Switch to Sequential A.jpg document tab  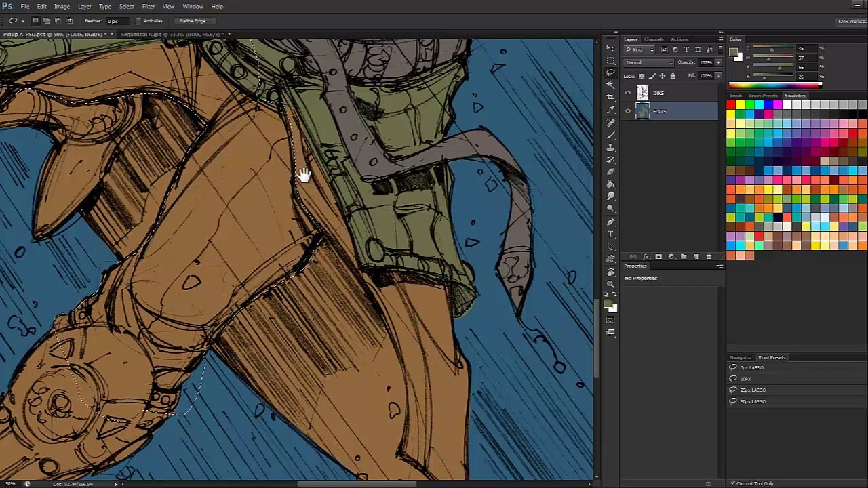pos(172,34)
